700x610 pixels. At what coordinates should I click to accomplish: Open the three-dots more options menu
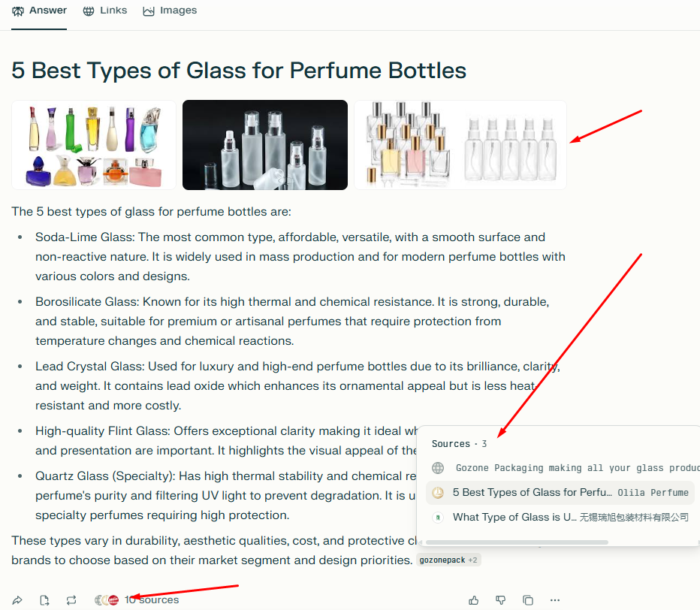click(555, 600)
